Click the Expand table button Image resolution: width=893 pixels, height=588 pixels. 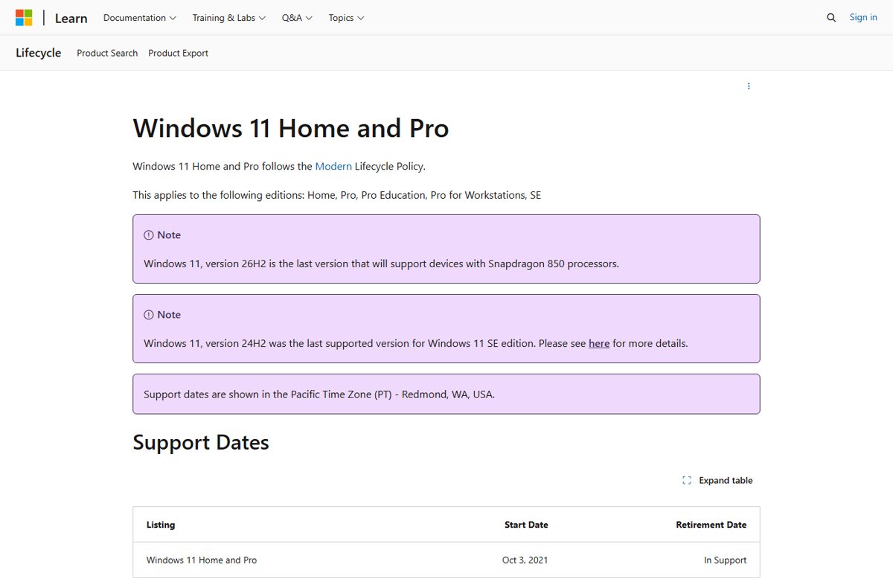point(717,481)
